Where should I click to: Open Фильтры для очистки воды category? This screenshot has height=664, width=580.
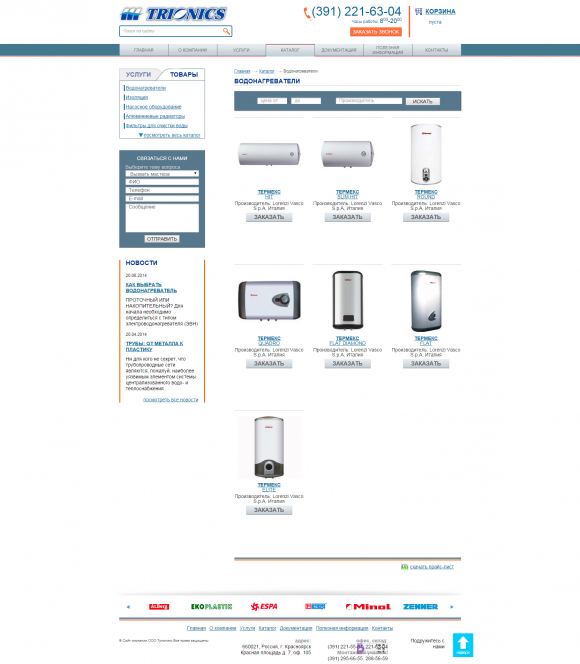(157, 125)
